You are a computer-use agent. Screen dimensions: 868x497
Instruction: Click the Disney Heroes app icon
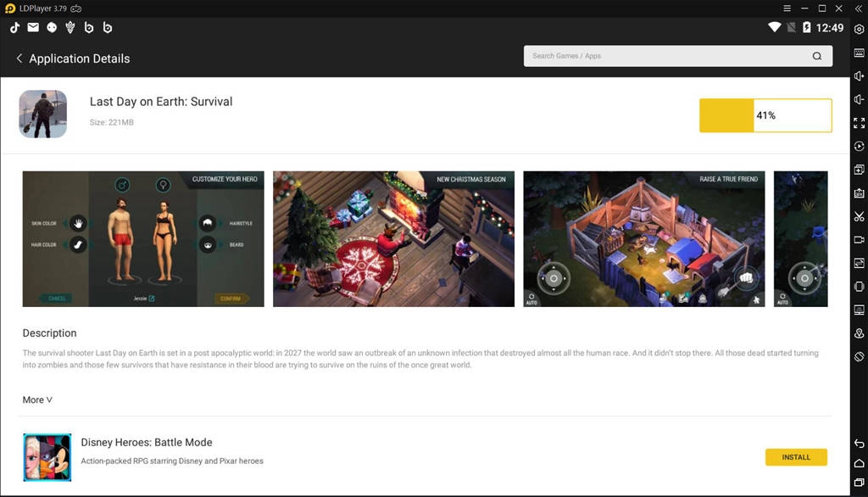(47, 457)
